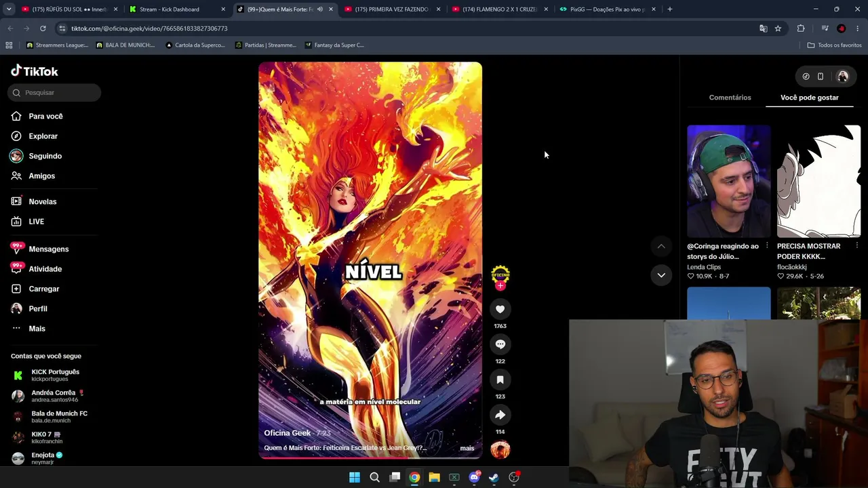Viewport: 868px width, 488px height.
Task: Reload the TikTok page
Action: pyautogui.click(x=43, y=28)
